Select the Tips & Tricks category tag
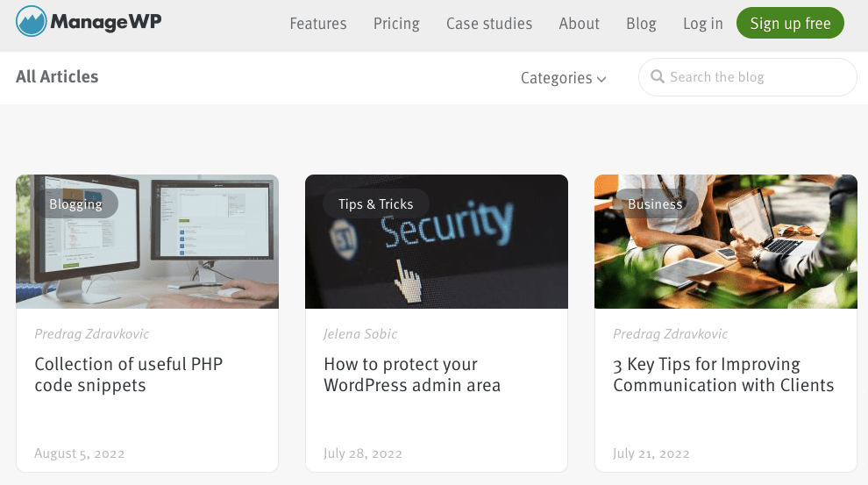 pyautogui.click(x=375, y=204)
